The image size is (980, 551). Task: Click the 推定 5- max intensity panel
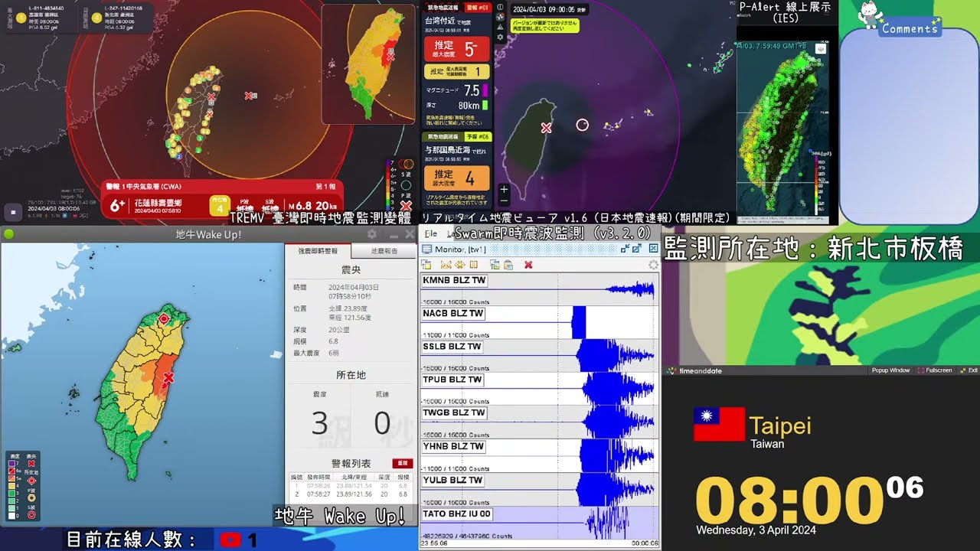click(457, 49)
